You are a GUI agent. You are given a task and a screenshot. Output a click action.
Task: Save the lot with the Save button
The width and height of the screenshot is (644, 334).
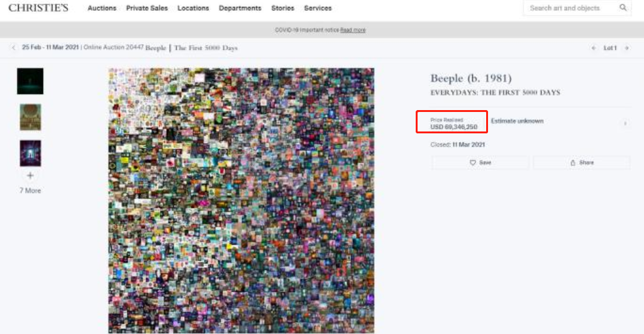[480, 163]
